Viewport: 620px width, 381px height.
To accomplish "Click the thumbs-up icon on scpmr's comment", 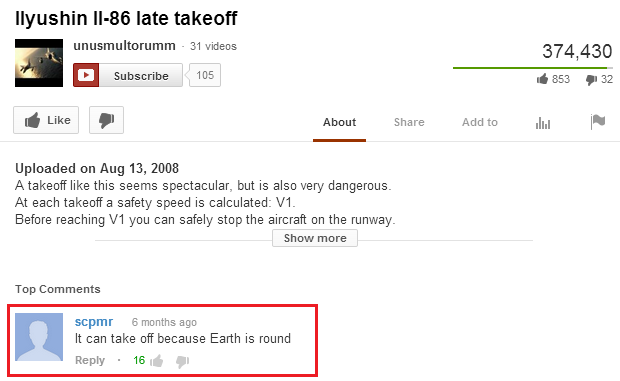I will 157,360.
